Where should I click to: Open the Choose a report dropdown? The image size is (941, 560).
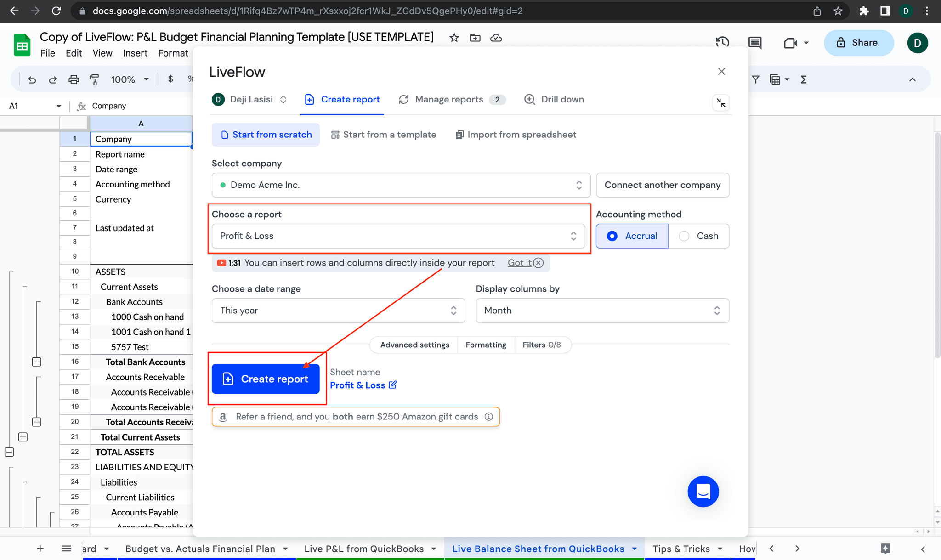pos(398,236)
